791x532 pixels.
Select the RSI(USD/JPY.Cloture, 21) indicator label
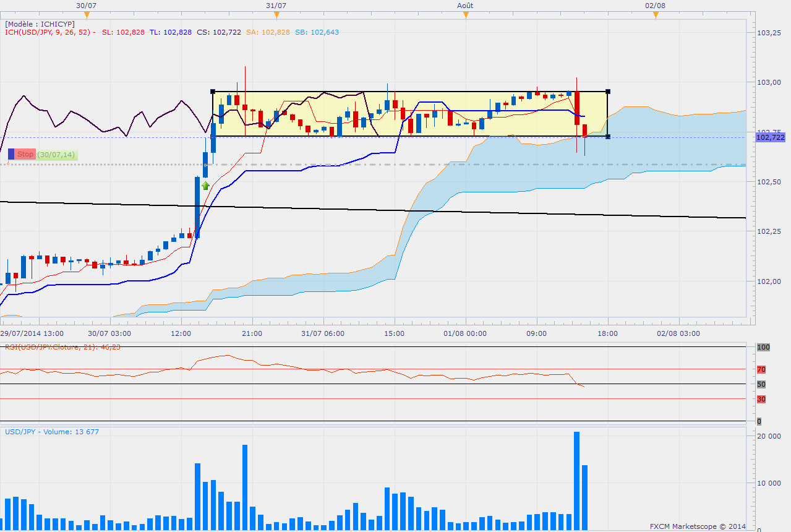pos(62,347)
